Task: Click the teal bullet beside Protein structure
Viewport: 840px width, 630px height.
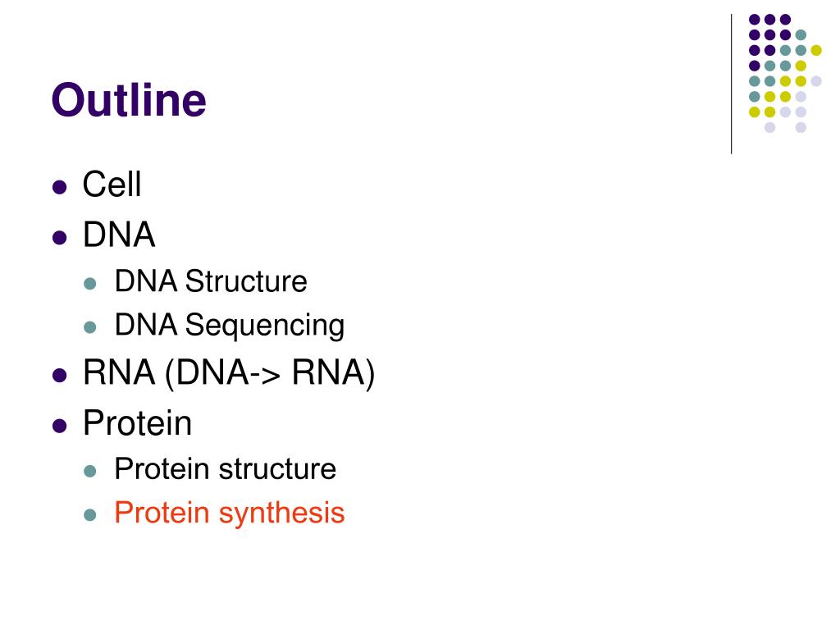Action: [x=90, y=472]
